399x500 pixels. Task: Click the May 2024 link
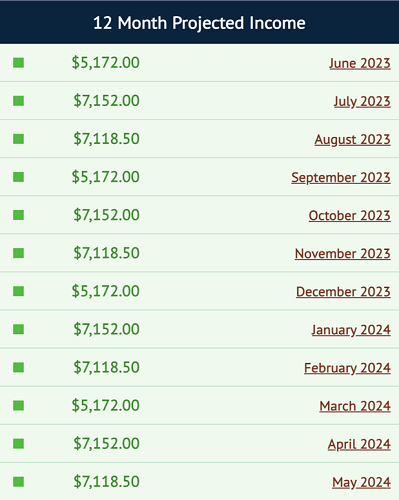pos(361,482)
